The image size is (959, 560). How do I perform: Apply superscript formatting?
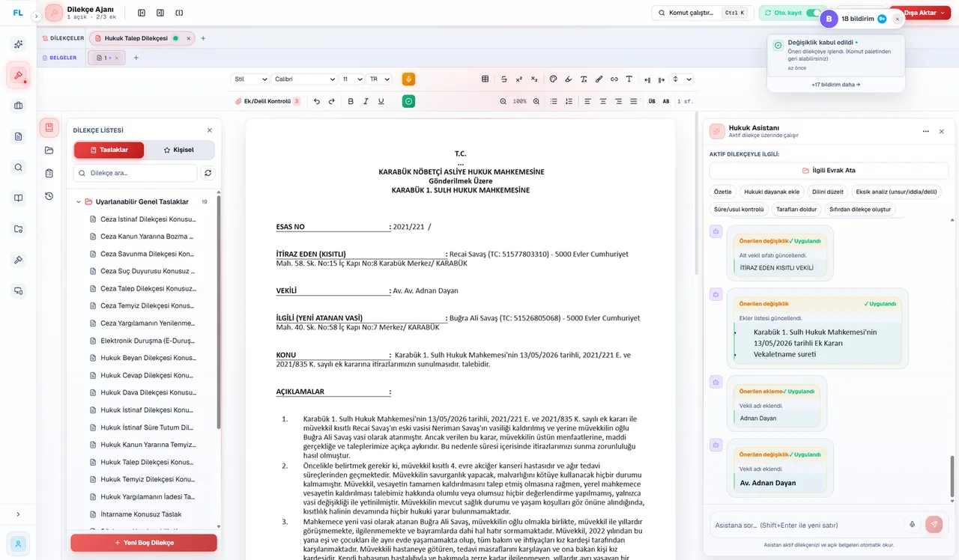[x=518, y=79]
